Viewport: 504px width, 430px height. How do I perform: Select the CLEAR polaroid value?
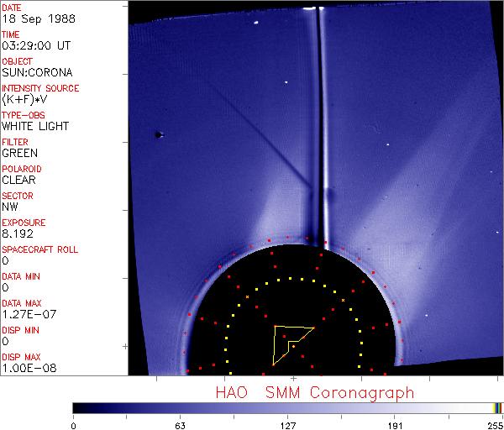(19, 180)
